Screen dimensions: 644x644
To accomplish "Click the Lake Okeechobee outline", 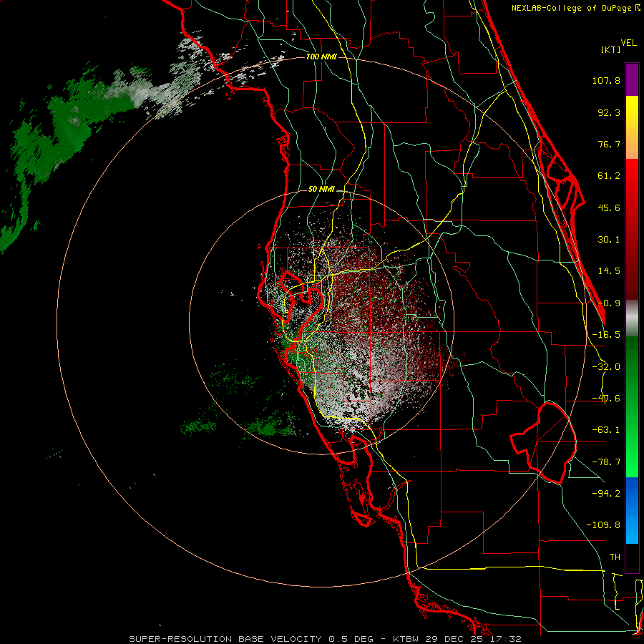I will tap(543, 443).
